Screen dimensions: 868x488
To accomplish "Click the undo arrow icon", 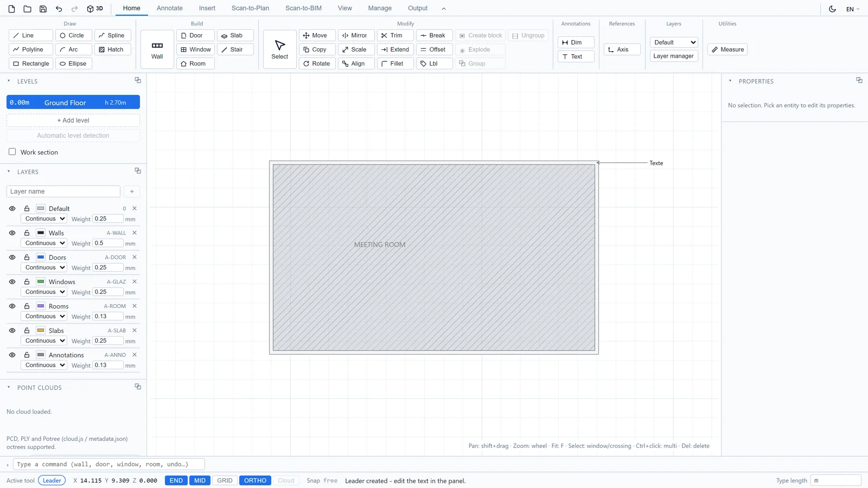I will tap(59, 9).
